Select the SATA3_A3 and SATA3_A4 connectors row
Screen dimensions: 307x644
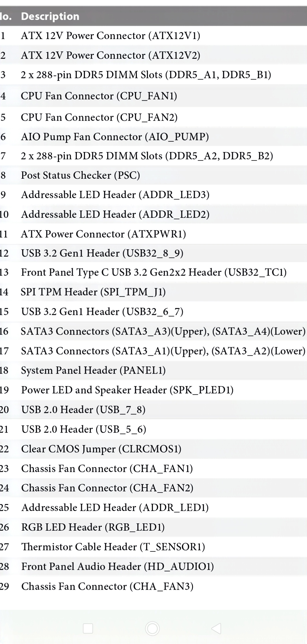163,331
